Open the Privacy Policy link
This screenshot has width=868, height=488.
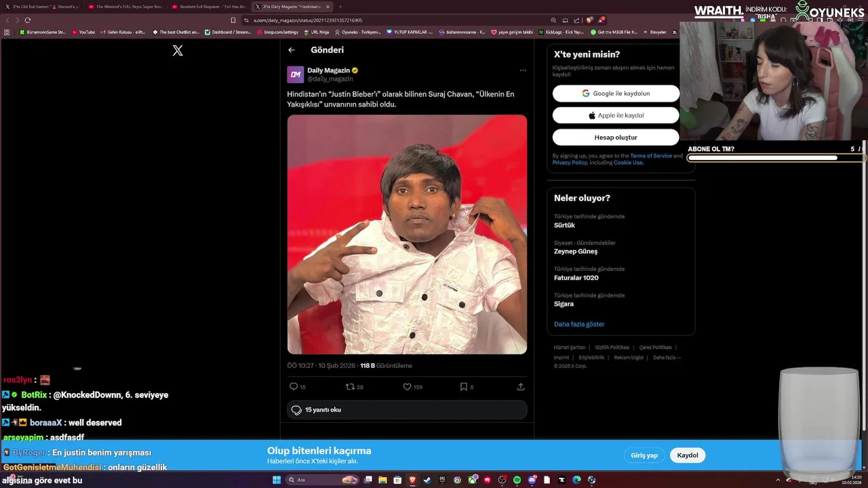click(x=570, y=163)
